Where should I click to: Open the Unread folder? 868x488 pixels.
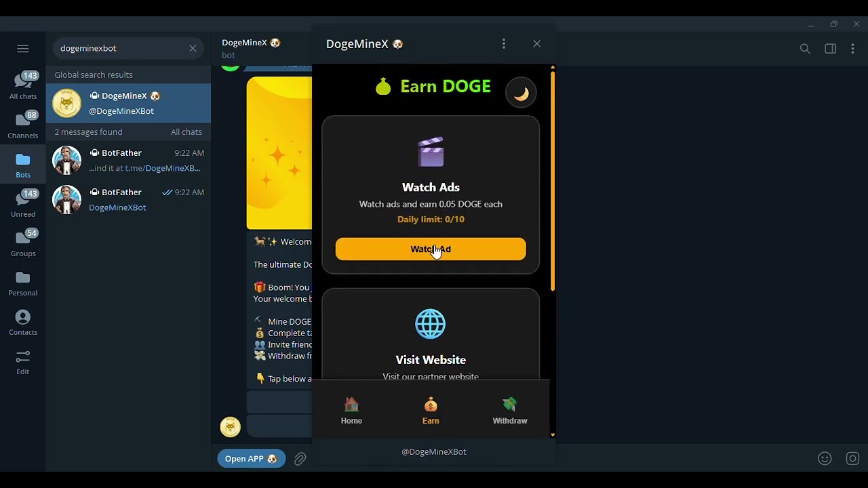tap(23, 203)
